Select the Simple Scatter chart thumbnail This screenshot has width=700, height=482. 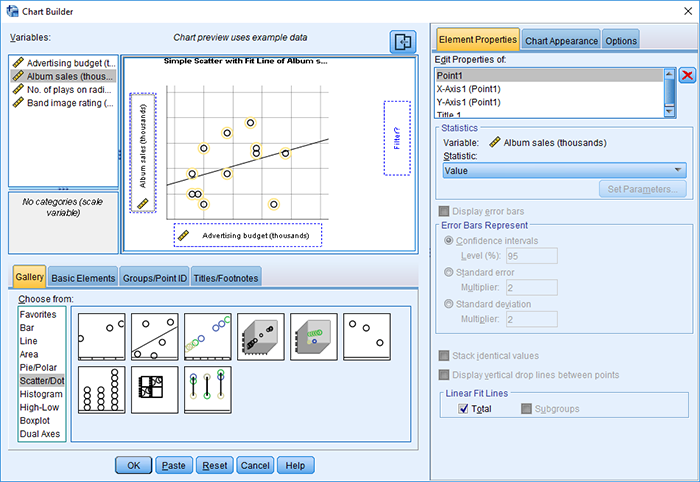tap(102, 335)
